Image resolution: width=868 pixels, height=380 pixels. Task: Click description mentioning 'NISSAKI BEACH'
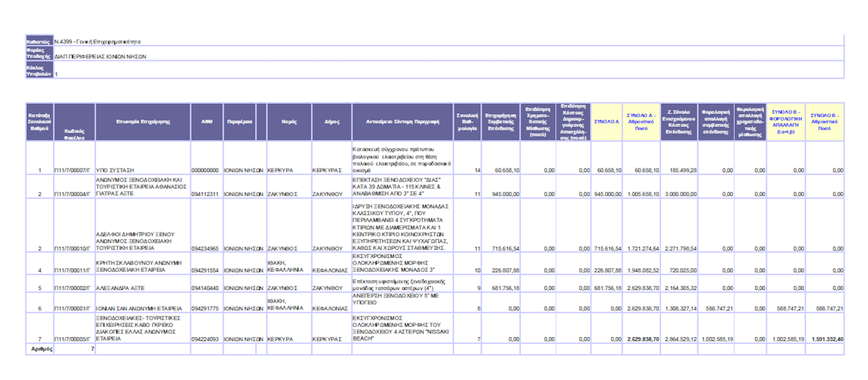[x=402, y=328]
